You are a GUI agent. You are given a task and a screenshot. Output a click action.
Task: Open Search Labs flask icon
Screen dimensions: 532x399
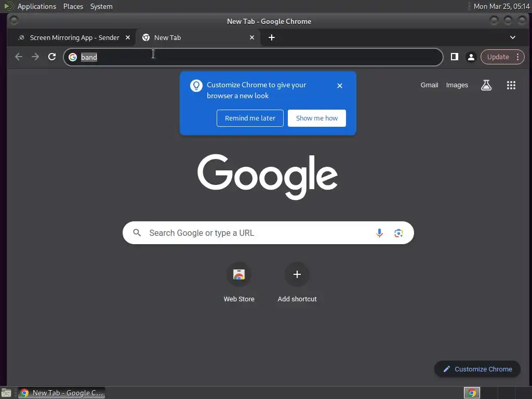[x=486, y=85]
